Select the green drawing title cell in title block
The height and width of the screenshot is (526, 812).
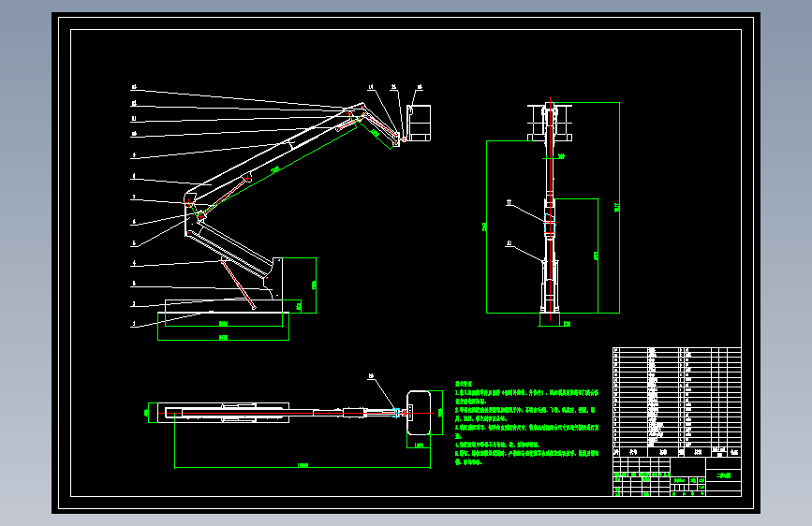tap(723, 475)
